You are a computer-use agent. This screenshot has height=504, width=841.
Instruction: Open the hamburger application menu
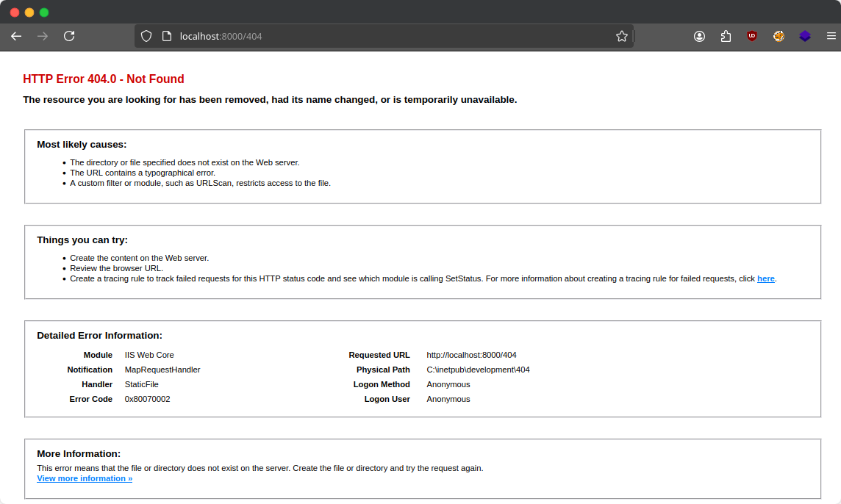(x=831, y=35)
